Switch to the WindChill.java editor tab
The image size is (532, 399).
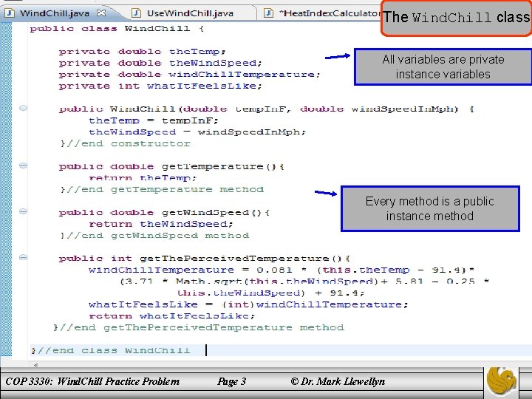click(56, 13)
